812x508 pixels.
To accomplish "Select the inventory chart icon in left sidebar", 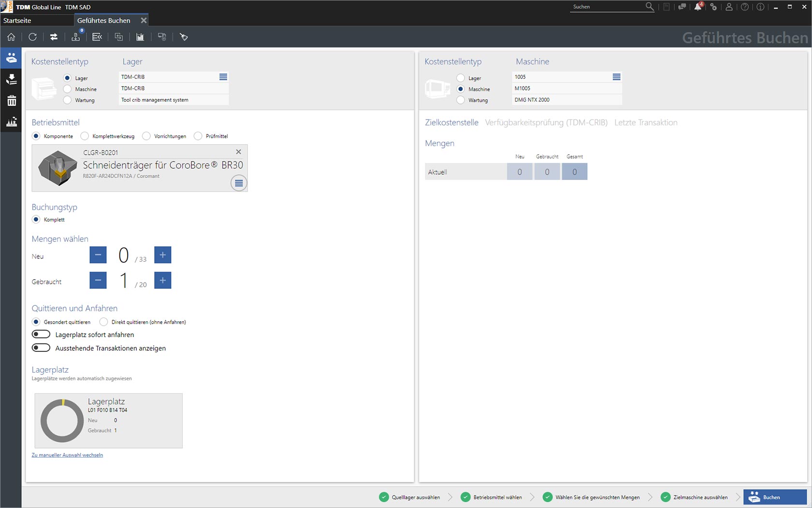I will (x=11, y=121).
